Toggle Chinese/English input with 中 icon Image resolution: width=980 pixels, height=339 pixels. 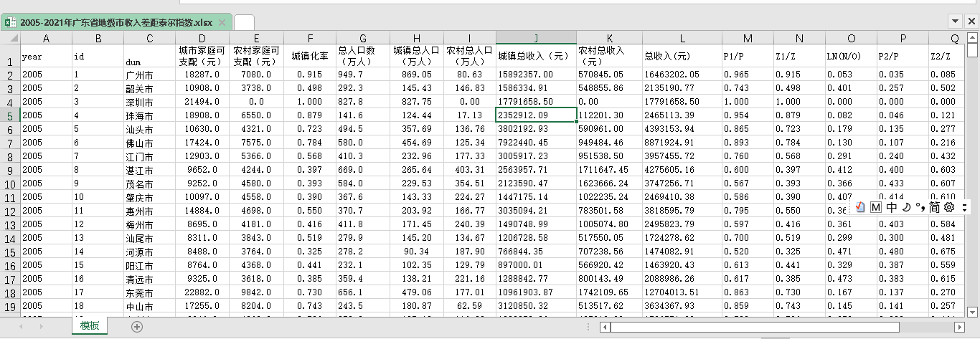[x=891, y=207]
